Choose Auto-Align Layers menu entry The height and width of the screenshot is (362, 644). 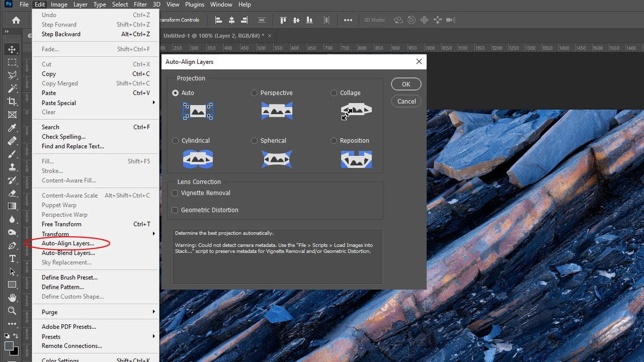pos(96,243)
